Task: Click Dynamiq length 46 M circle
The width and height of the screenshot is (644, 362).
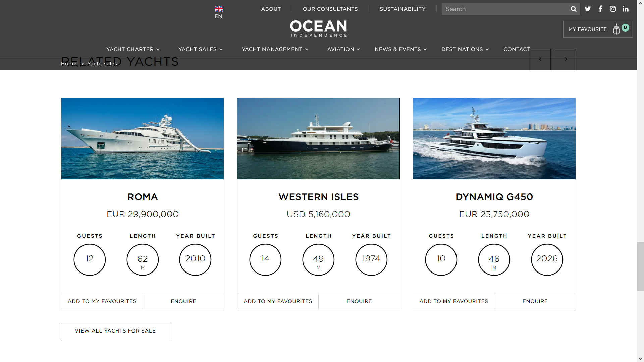Action: pos(494,260)
